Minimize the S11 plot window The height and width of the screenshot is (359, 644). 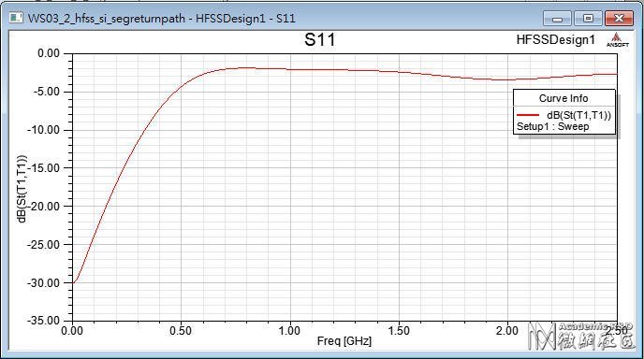[x=557, y=19]
